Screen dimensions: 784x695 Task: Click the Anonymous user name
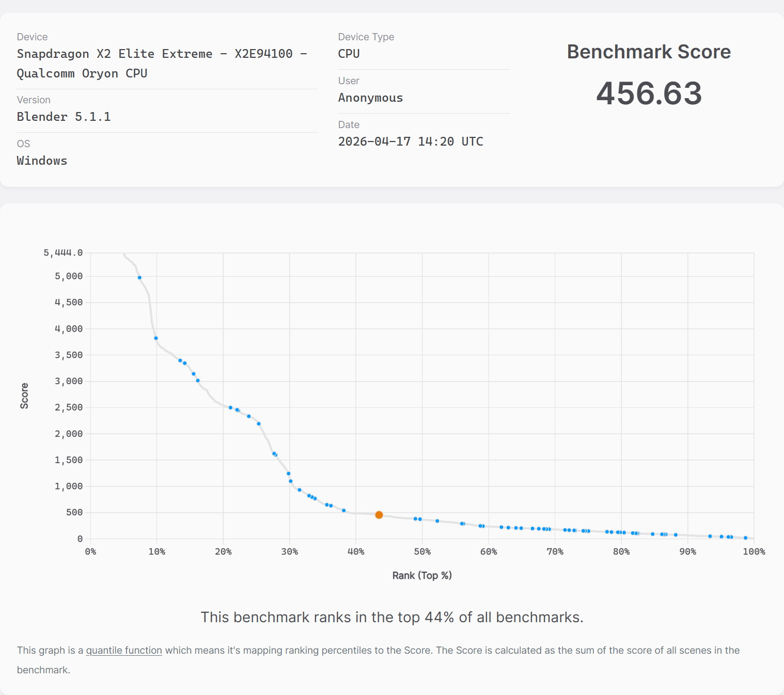tap(370, 98)
